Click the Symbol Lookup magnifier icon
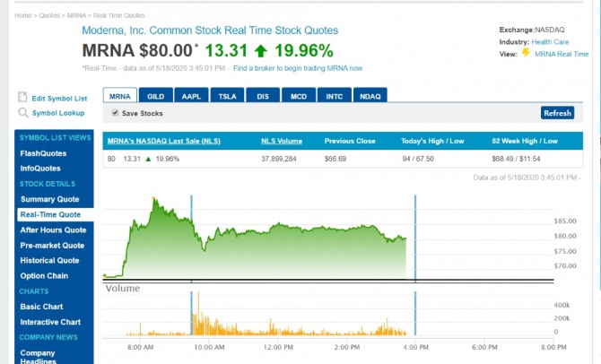This screenshot has width=601, height=364. click(23, 113)
